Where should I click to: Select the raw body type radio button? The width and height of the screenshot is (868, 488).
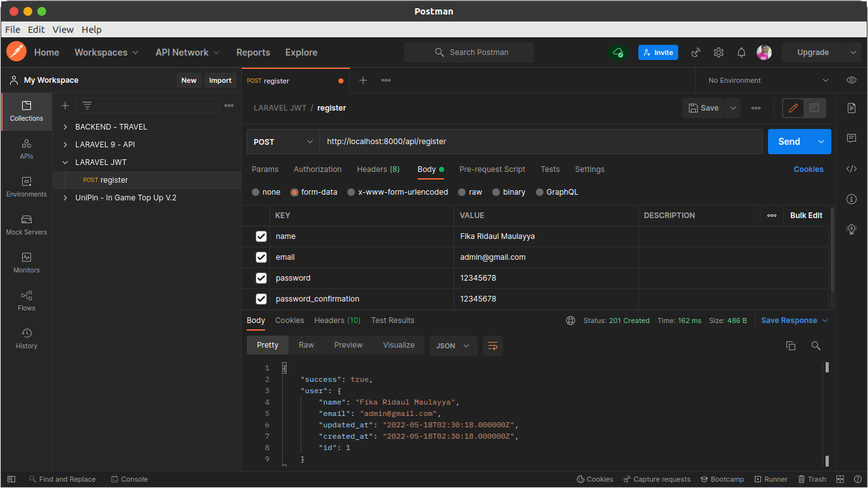(x=462, y=192)
